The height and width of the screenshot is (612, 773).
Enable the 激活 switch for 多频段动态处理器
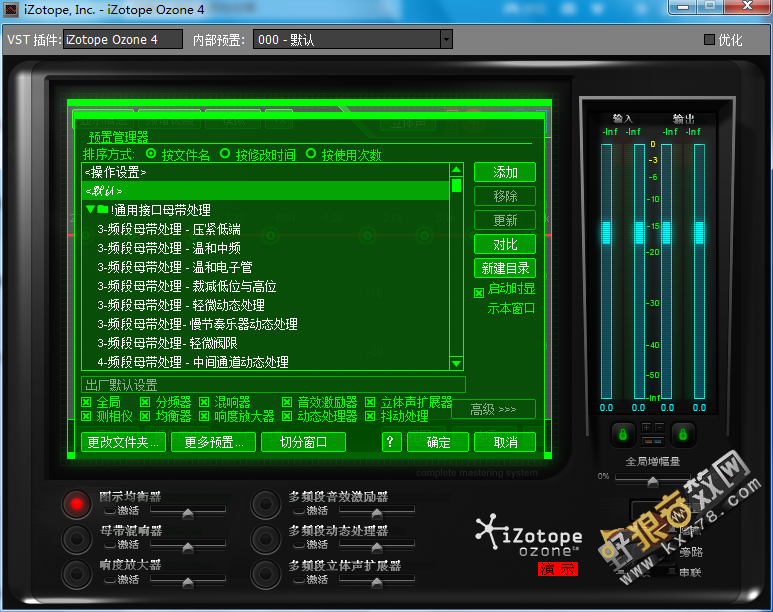299,545
